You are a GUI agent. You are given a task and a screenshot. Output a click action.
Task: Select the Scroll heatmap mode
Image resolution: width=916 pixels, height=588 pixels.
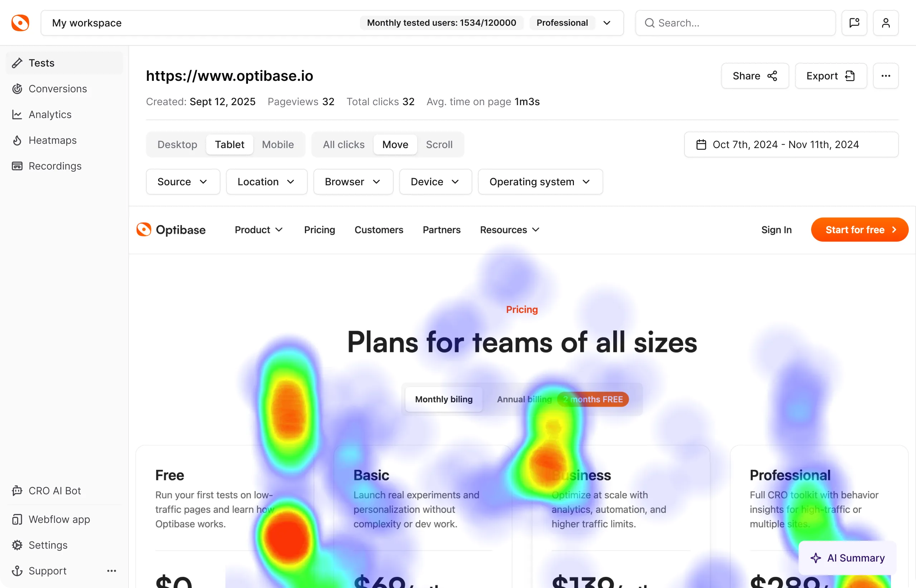(x=439, y=145)
